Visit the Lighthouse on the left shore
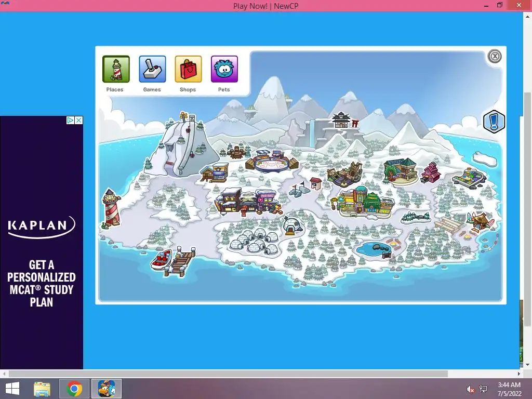The image size is (532, 399). pos(111,208)
